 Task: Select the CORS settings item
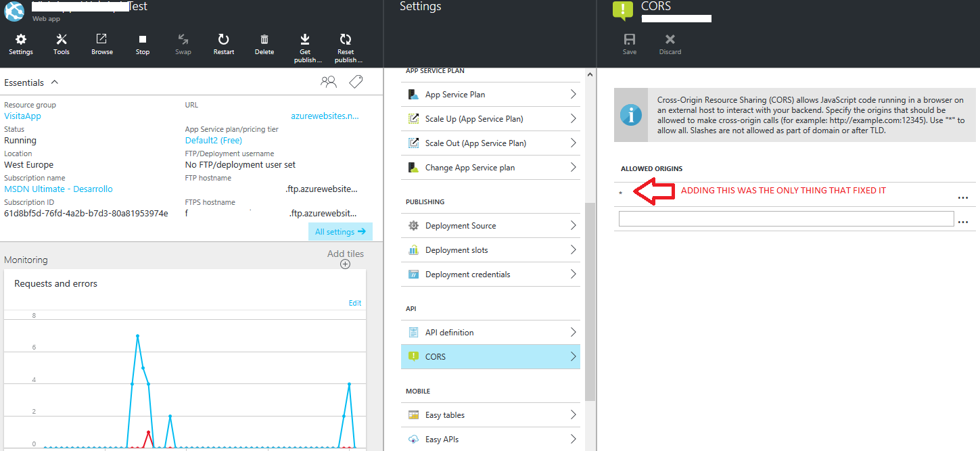coord(490,357)
